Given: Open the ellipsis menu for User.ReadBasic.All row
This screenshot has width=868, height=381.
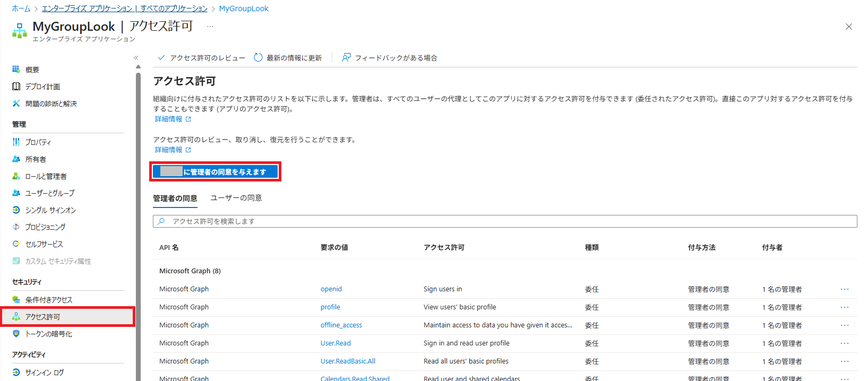Looking at the screenshot, I should pos(845,361).
